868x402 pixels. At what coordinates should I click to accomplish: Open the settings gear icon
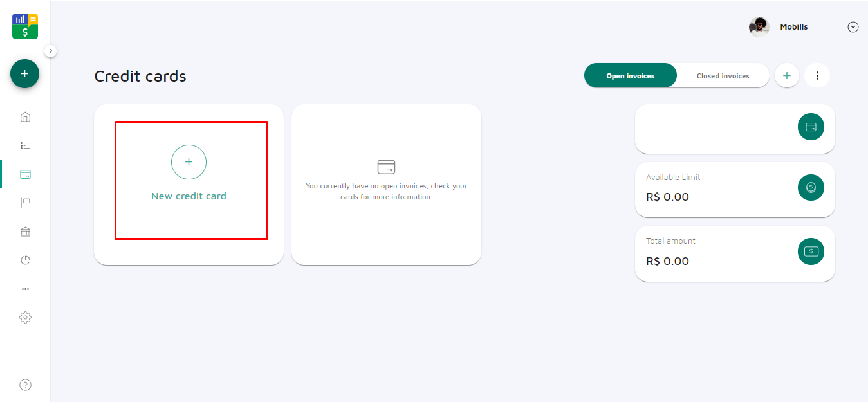(x=25, y=318)
